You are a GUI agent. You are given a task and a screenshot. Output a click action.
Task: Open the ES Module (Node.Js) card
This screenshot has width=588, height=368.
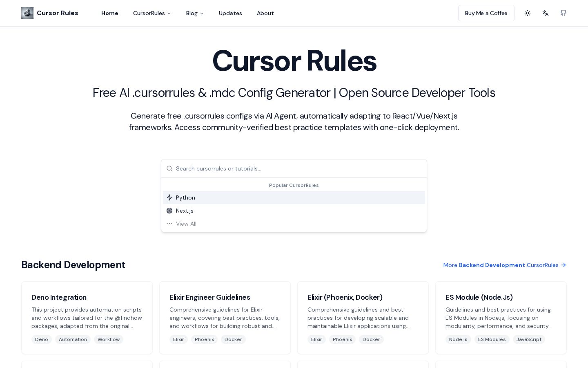click(x=501, y=317)
